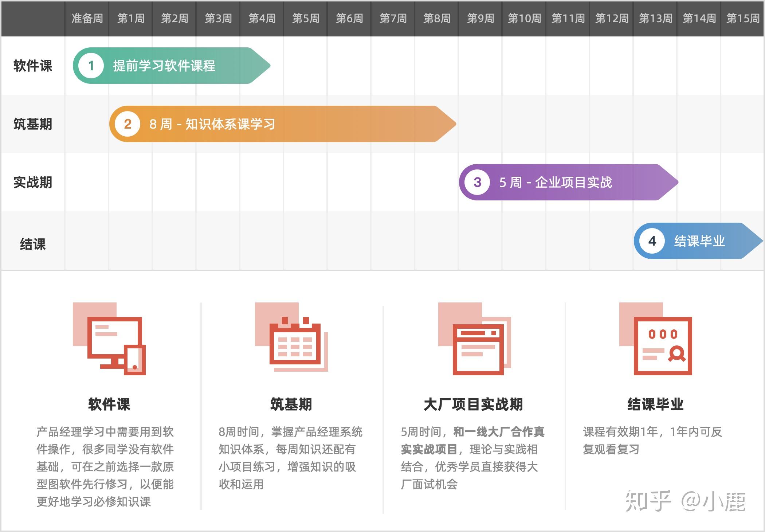765x532 pixels.
Task: Select the orange 8 周 - 知识体系课学习 bar
Action: pyautogui.click(x=283, y=124)
